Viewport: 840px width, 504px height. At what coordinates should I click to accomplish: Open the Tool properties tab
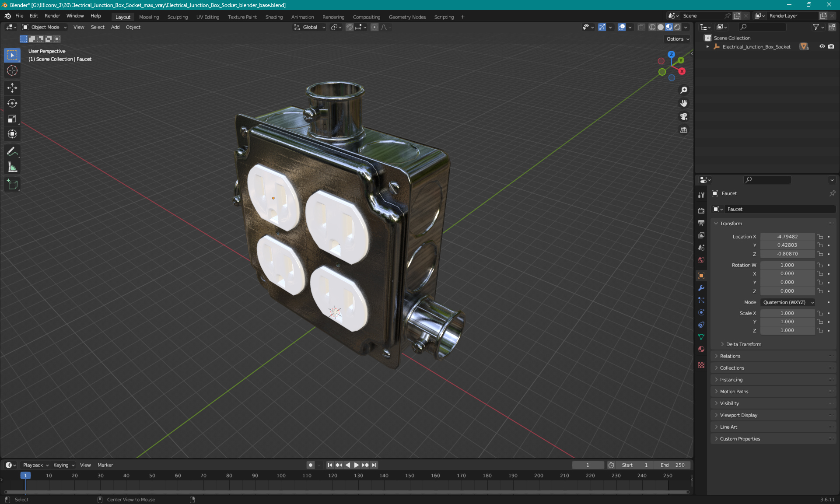[701, 195]
